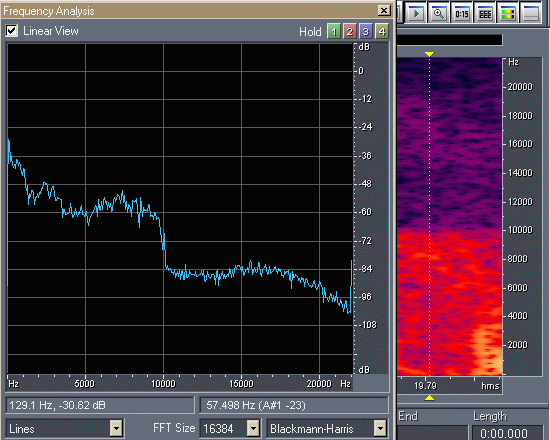Image resolution: width=550 pixels, height=440 pixels.
Task: Toggle red Hold button 2
Action: [350, 32]
